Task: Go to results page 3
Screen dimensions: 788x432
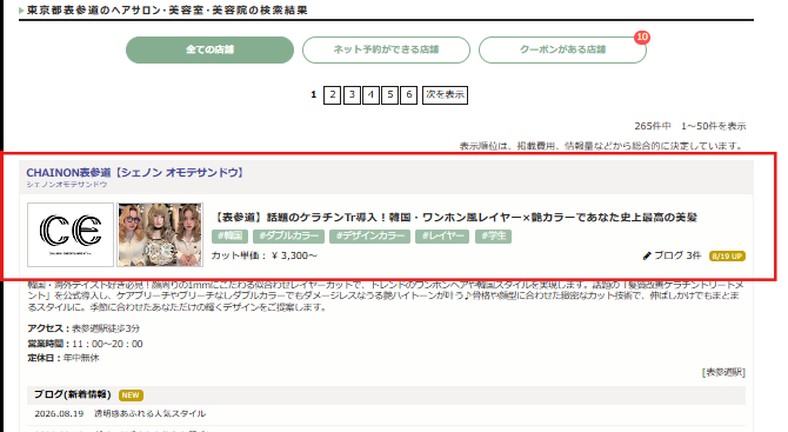Action: click(352, 94)
